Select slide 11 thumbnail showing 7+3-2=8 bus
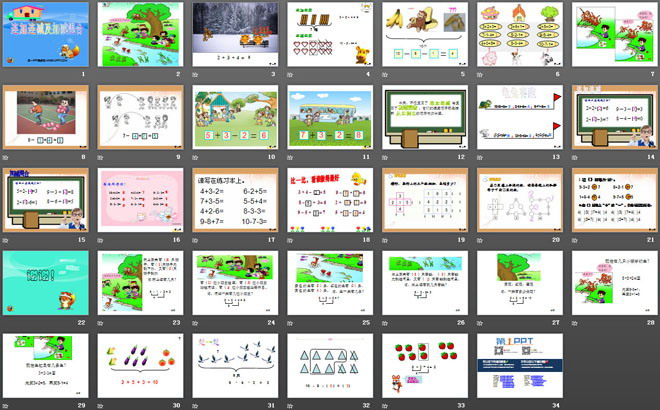The height and width of the screenshot is (410, 660). (330, 117)
